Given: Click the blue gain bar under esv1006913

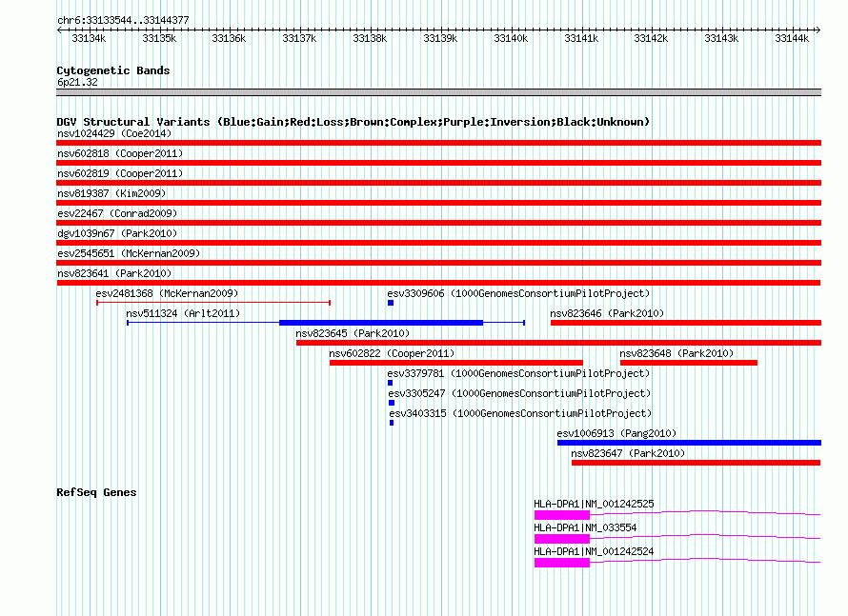Looking at the screenshot, I should (x=689, y=443).
